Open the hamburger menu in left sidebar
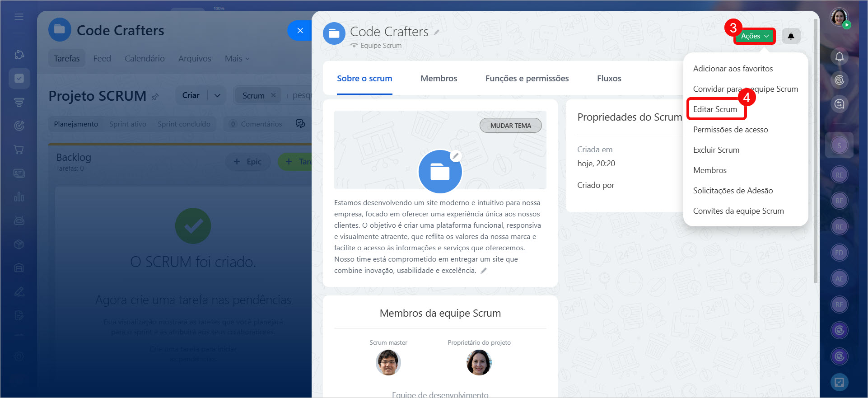Screen dimensions: 868x398 [19, 17]
